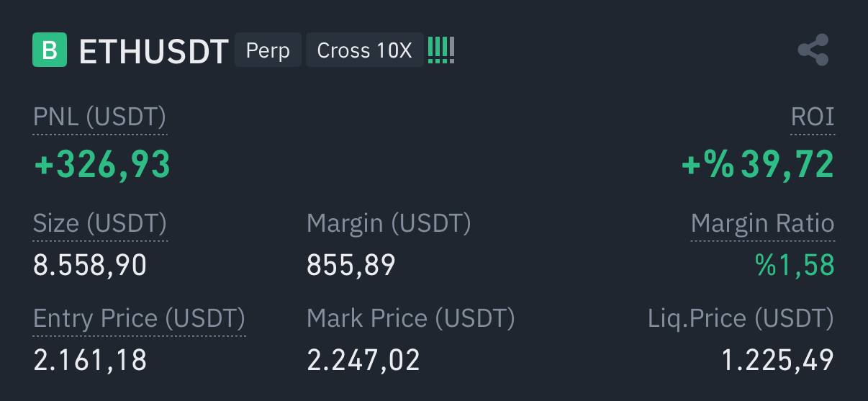Tap the Margin Ratio label
868x401 pixels.
[x=763, y=223]
